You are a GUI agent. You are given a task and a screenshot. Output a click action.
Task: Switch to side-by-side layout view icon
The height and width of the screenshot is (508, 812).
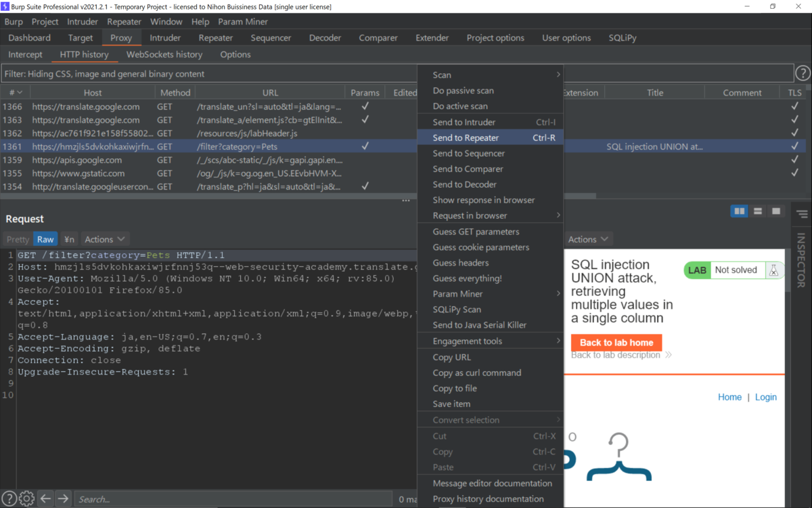tap(740, 211)
